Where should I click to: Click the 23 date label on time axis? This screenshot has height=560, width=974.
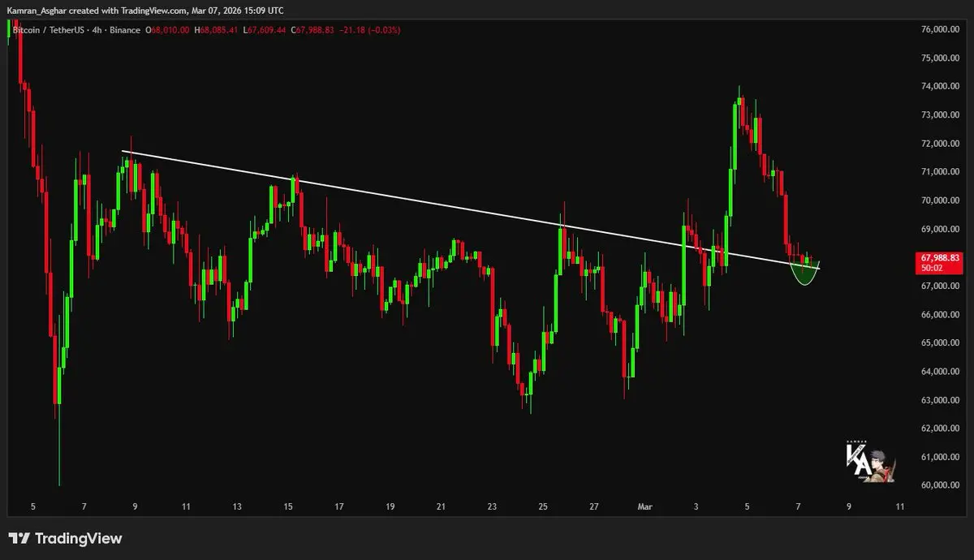coord(492,506)
